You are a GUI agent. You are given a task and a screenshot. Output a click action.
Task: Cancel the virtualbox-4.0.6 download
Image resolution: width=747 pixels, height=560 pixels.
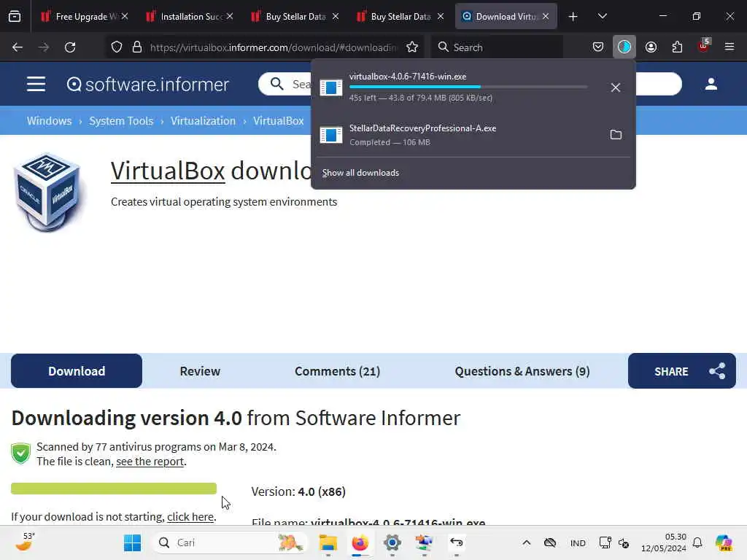616,87
